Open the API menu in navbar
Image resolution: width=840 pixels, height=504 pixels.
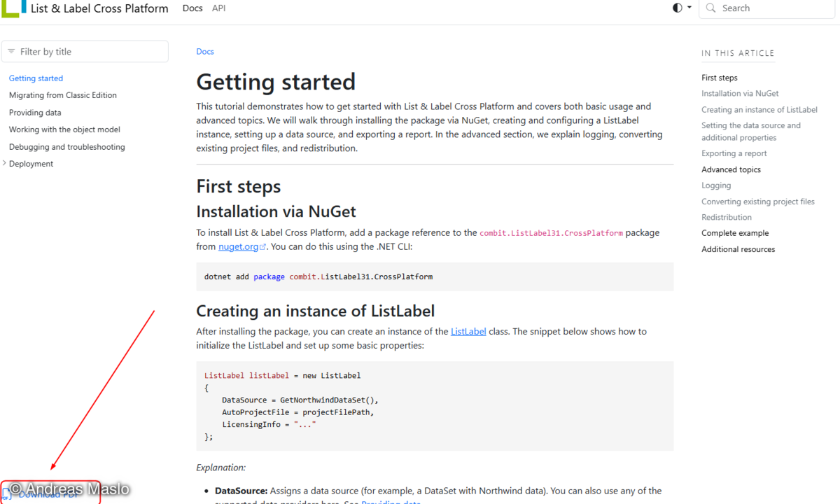click(219, 8)
